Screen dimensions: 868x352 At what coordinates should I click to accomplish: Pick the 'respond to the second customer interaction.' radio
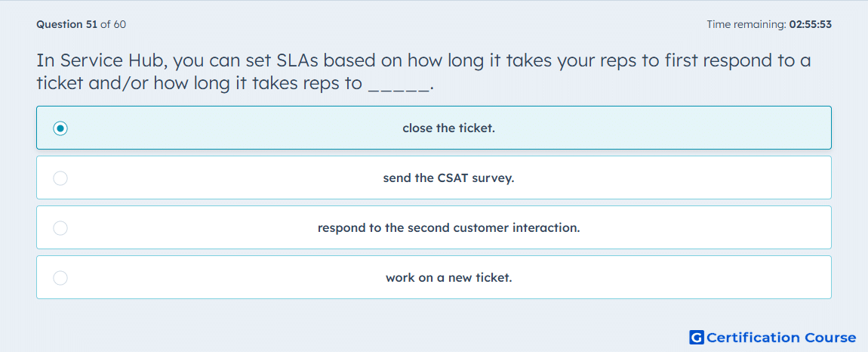[60, 228]
